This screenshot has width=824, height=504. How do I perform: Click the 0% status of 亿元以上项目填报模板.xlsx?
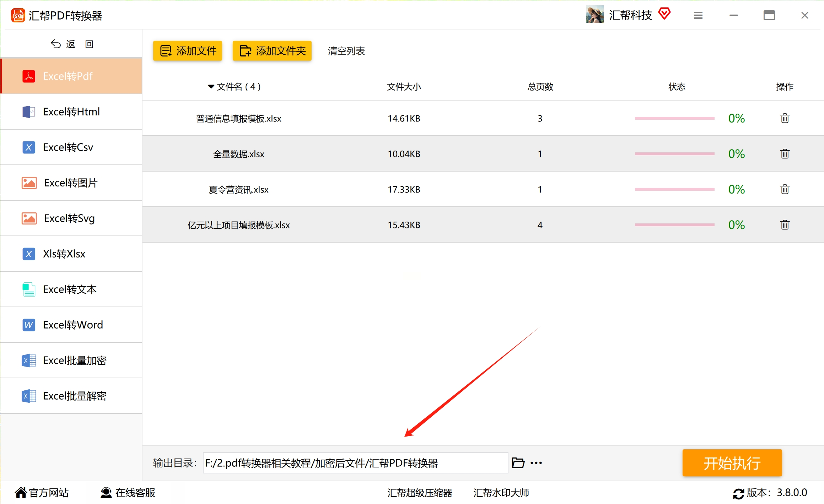737,225
